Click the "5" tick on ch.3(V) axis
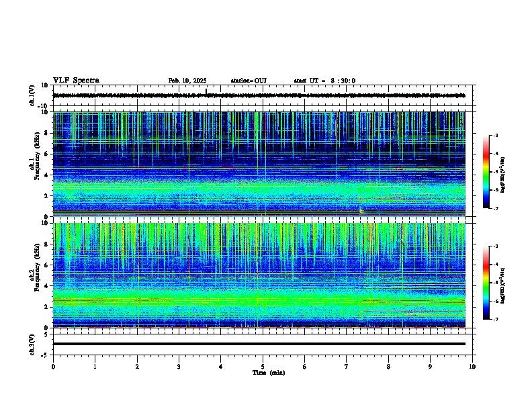532x411 pixels. [46, 334]
